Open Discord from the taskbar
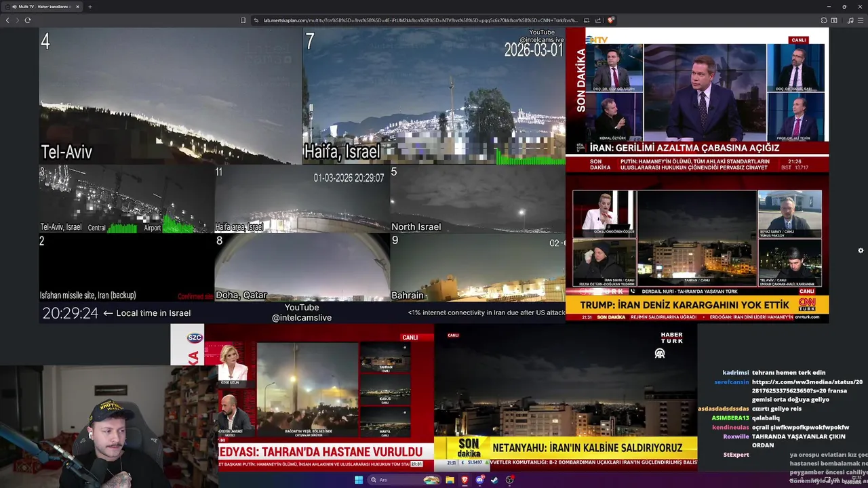The width and height of the screenshot is (868, 488). 479,480
